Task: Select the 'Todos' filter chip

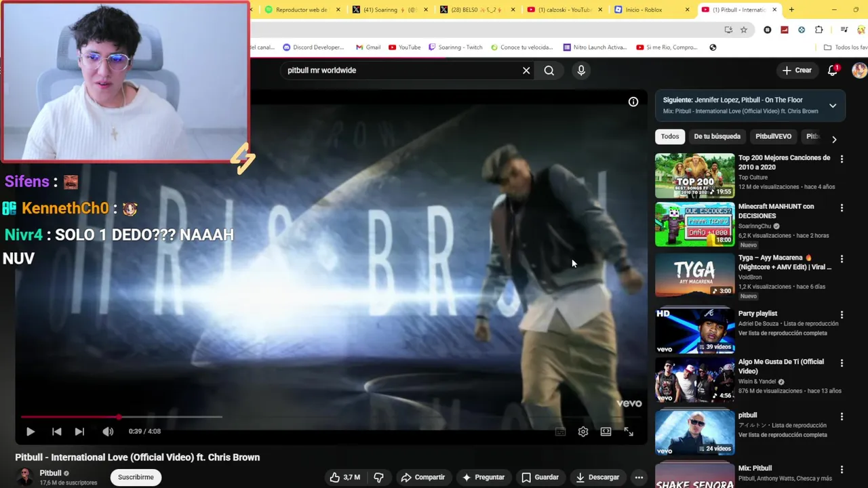Action: [670, 136]
